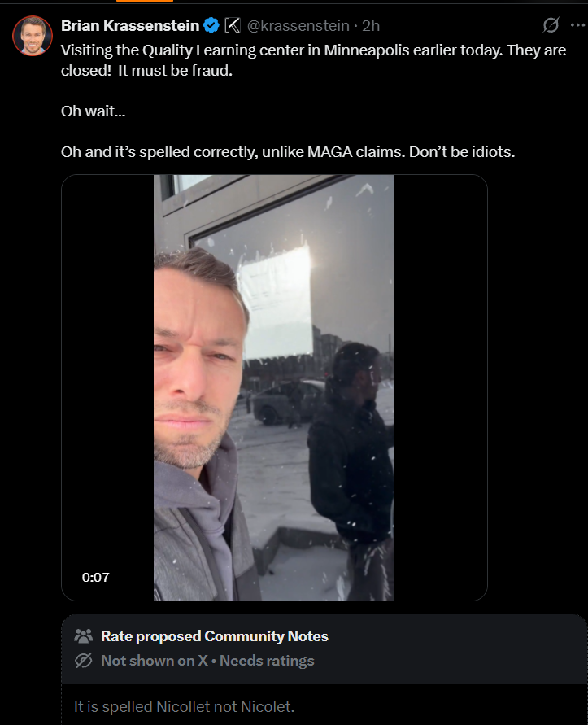This screenshot has width=588, height=725.
Task: Click the K affiliation badge icon
Action: pyautogui.click(x=233, y=25)
